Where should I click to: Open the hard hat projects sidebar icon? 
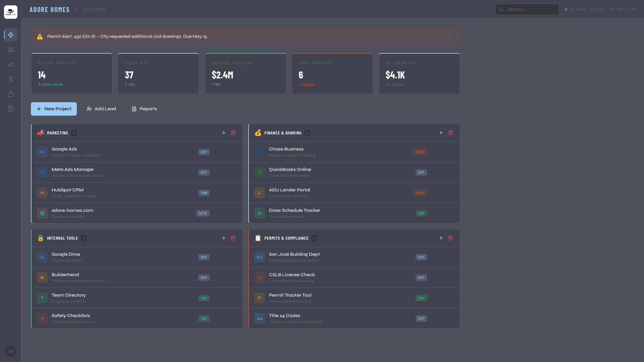11,50
